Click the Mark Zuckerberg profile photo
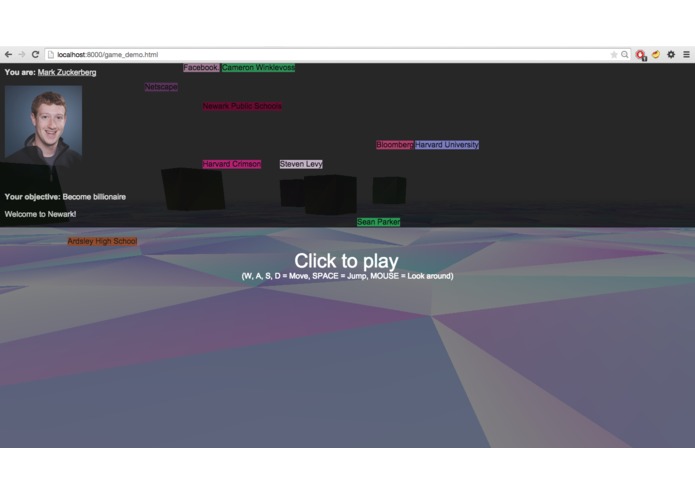Screen dimensions: 695x494 (43, 125)
